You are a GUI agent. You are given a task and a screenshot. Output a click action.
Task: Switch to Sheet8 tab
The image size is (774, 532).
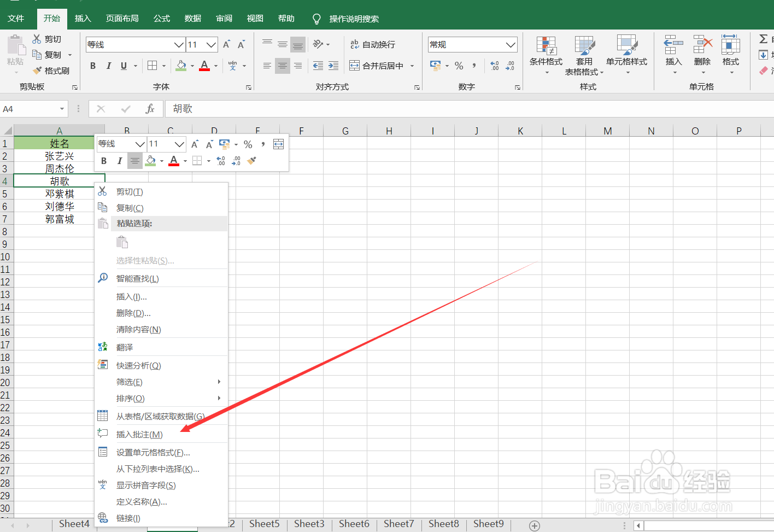click(444, 524)
